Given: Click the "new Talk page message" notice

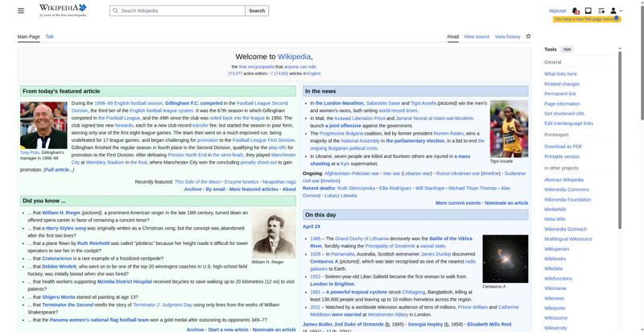Looking at the screenshot, I should click(586, 19).
